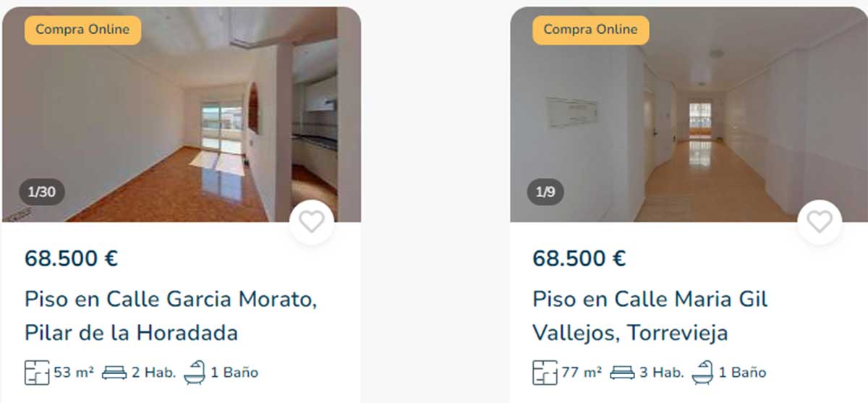Click the bed icon beside 2 Hab.
This screenshot has width=868, height=403.
[114, 373]
